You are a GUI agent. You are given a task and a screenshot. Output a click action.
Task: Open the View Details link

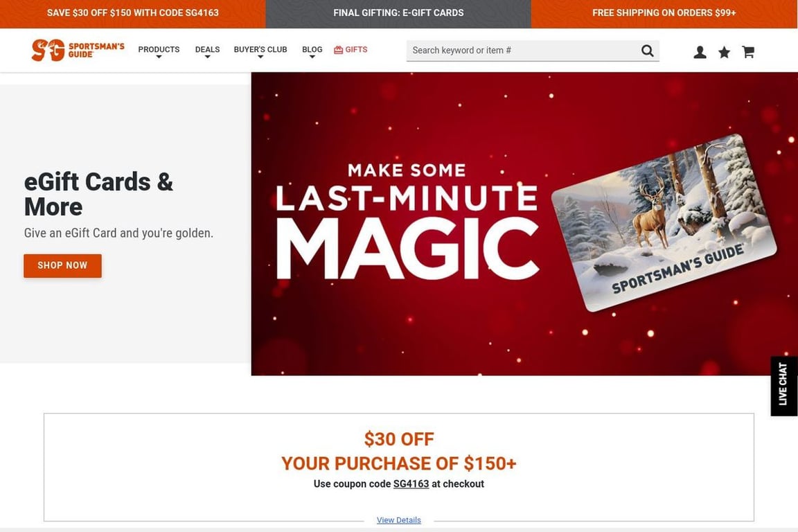[398, 520]
